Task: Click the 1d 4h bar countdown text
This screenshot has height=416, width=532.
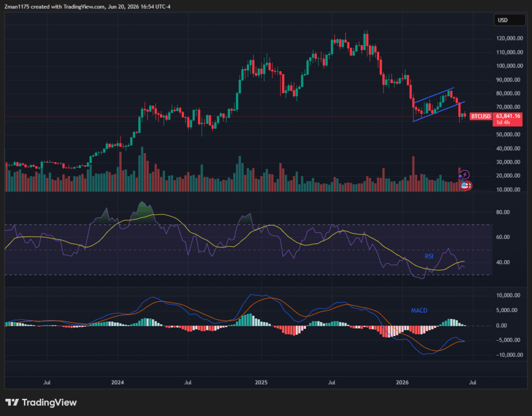Action: pos(503,123)
